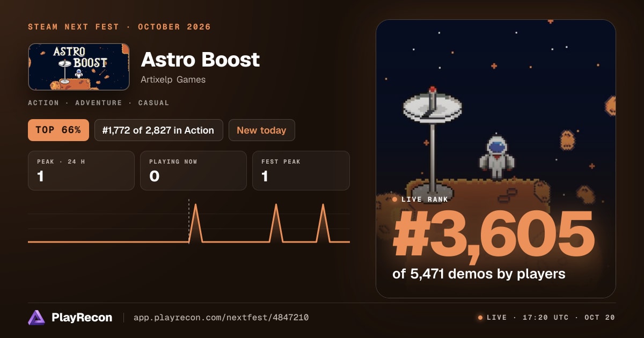Click the orange LIVE status dot in footer
Viewport: 644px width, 338px height.
click(x=480, y=318)
